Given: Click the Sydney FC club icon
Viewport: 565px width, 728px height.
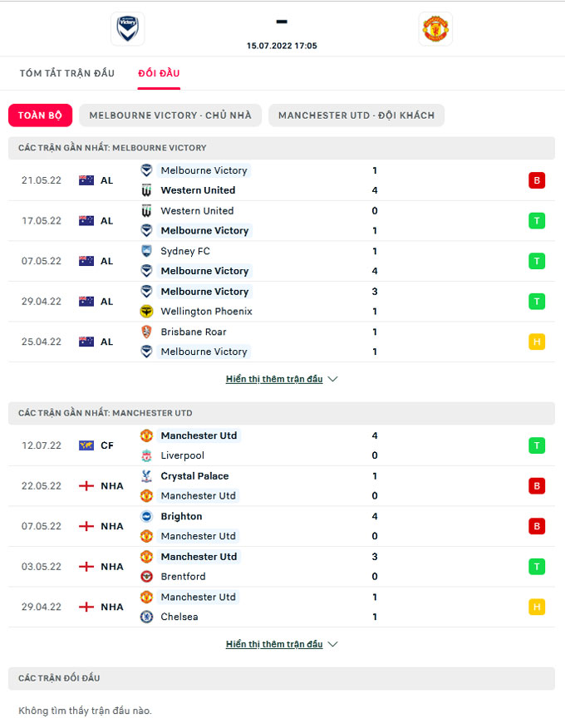Looking at the screenshot, I should click(148, 251).
